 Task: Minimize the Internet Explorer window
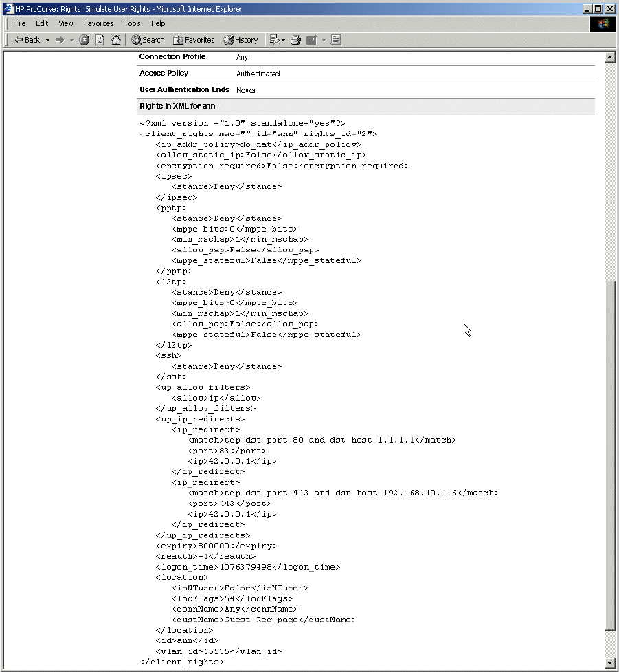pos(587,8)
